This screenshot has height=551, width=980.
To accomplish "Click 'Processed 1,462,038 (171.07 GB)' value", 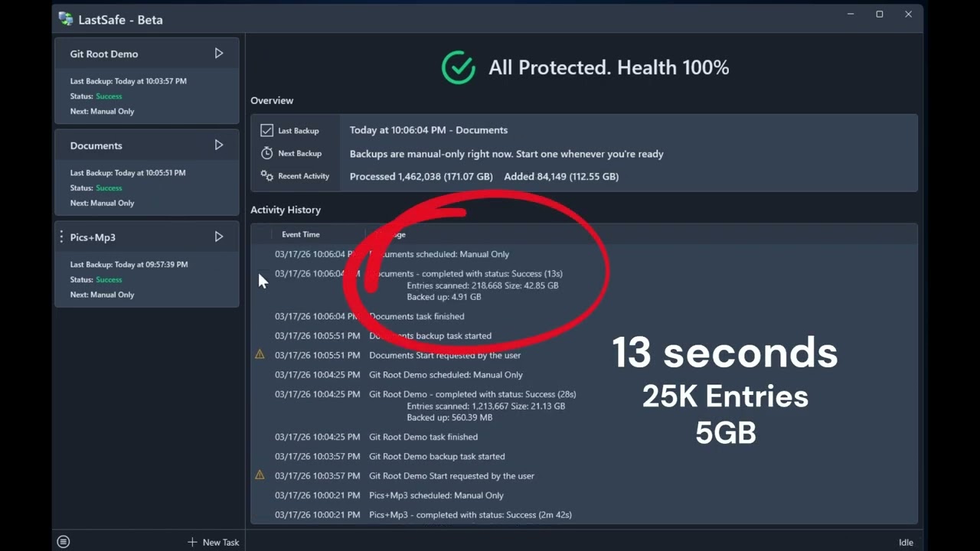I will click(x=422, y=176).
